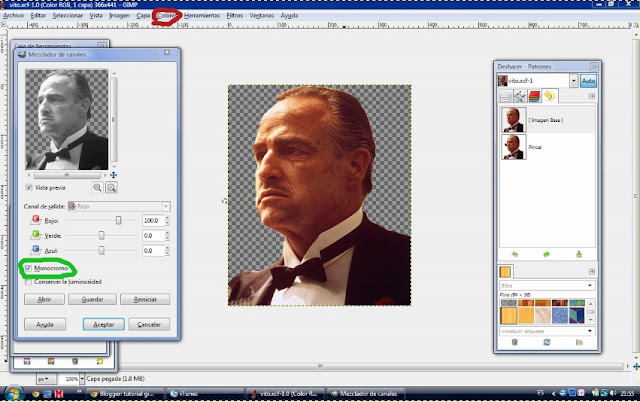Open the Herramientas menu
Screen dimensions: 640x402
[202, 16]
